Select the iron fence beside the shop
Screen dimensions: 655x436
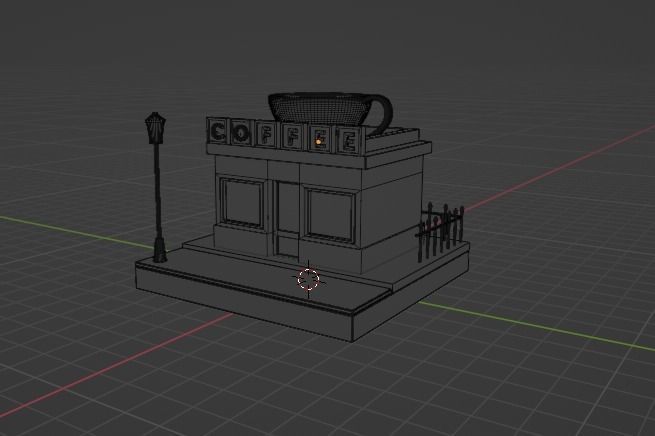(x=440, y=231)
